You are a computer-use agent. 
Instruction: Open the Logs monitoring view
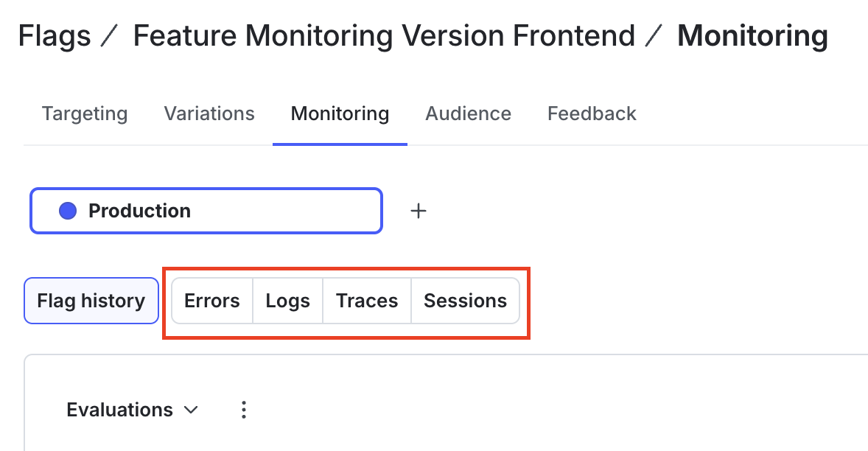287,301
